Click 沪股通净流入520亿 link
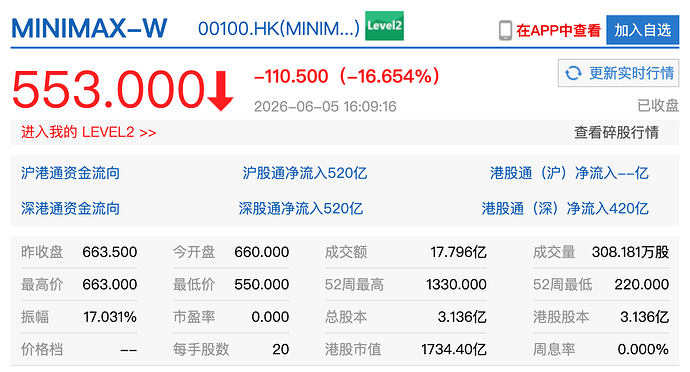Viewport: 690px width, 372px height. 305,173
